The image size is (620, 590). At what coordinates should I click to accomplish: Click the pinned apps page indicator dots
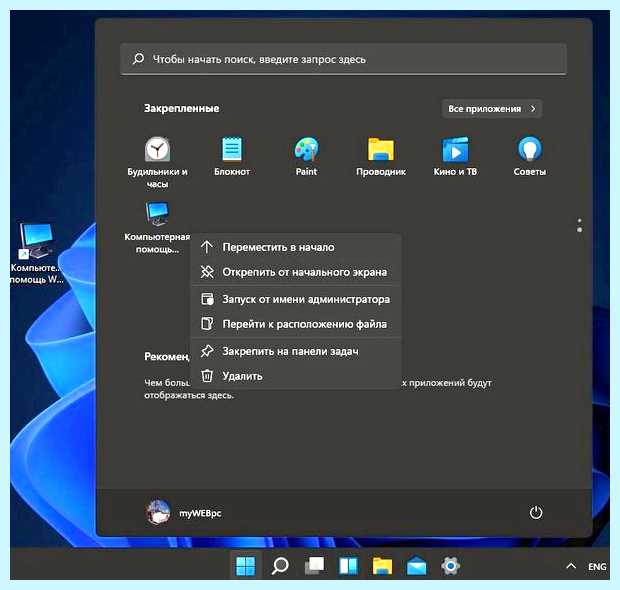point(579,225)
